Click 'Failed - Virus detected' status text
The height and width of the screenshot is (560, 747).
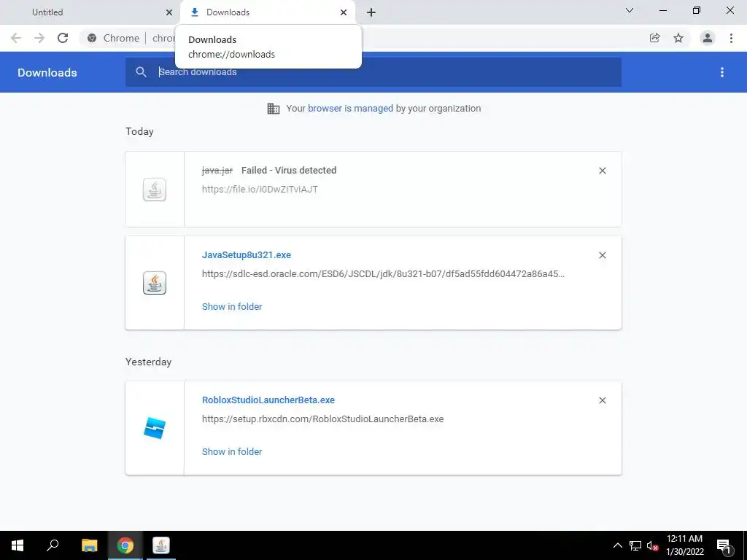(x=289, y=170)
